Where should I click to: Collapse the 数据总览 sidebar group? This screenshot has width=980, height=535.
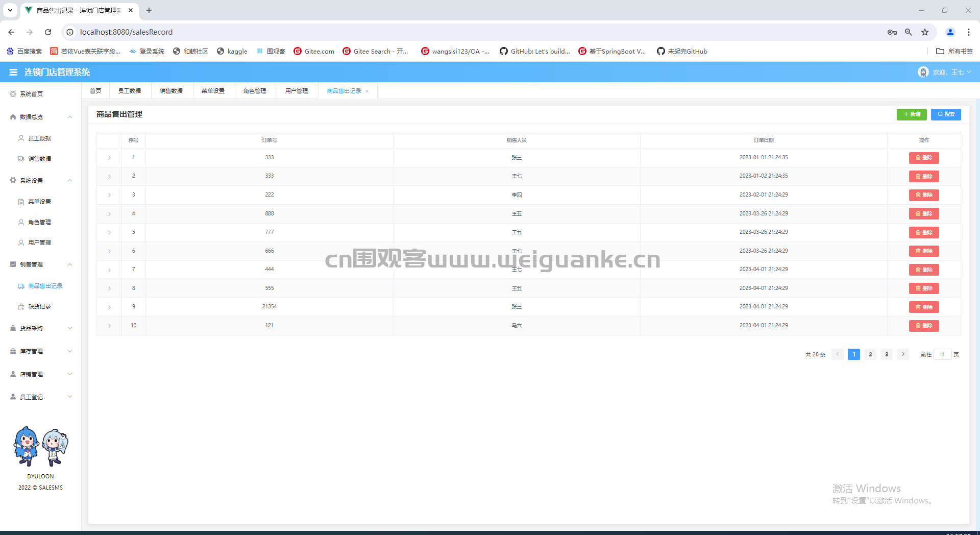pos(41,117)
